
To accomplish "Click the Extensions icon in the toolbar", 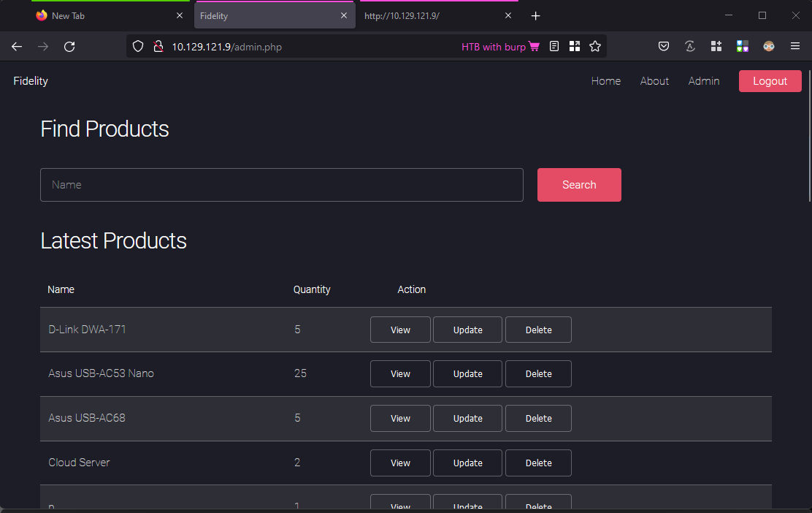I will pyautogui.click(x=716, y=47).
